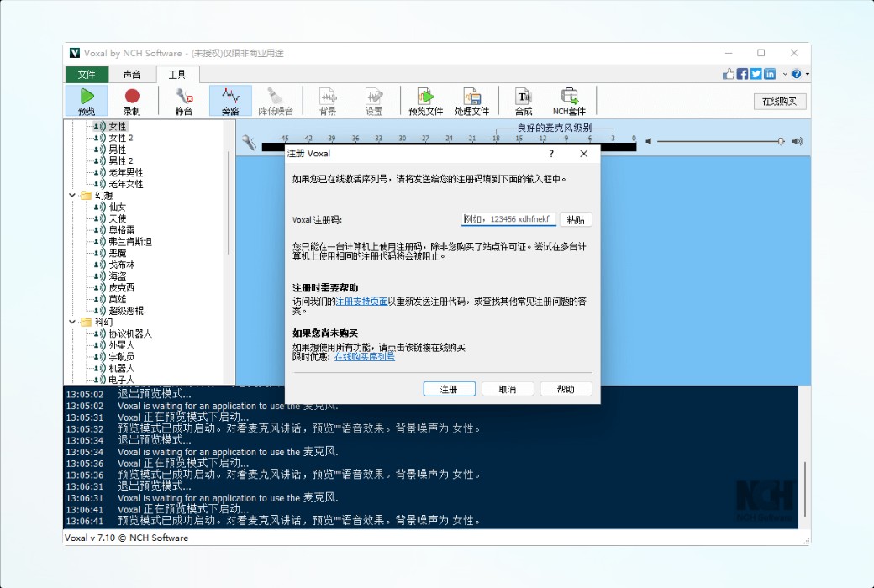Image resolution: width=874 pixels, height=588 pixels.
Task: Click the 帮助 help button in dialog
Action: 566,389
